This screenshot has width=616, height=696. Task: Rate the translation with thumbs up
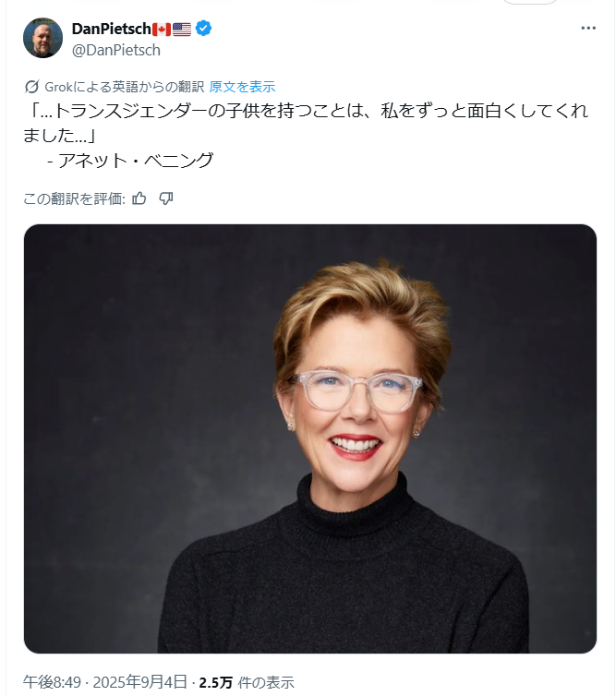[x=139, y=198]
